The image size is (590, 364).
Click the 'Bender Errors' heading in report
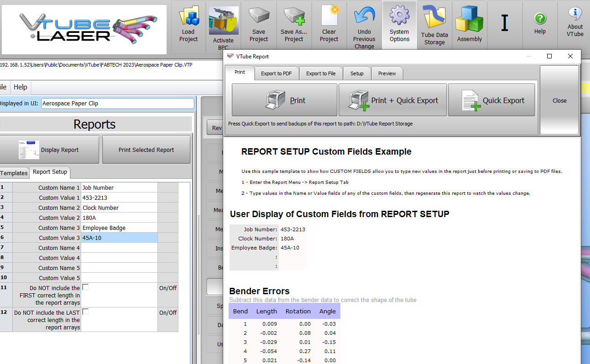point(259,291)
